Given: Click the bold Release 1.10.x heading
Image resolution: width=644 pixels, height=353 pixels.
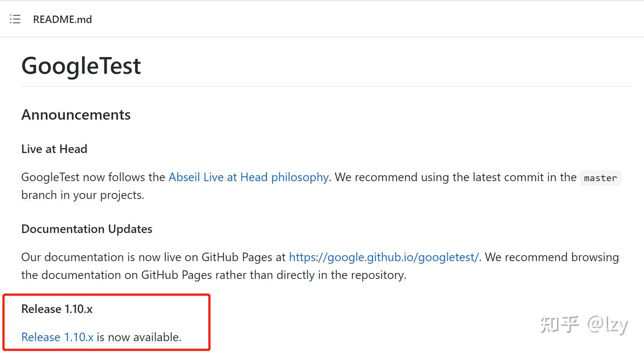Looking at the screenshot, I should point(57,309).
